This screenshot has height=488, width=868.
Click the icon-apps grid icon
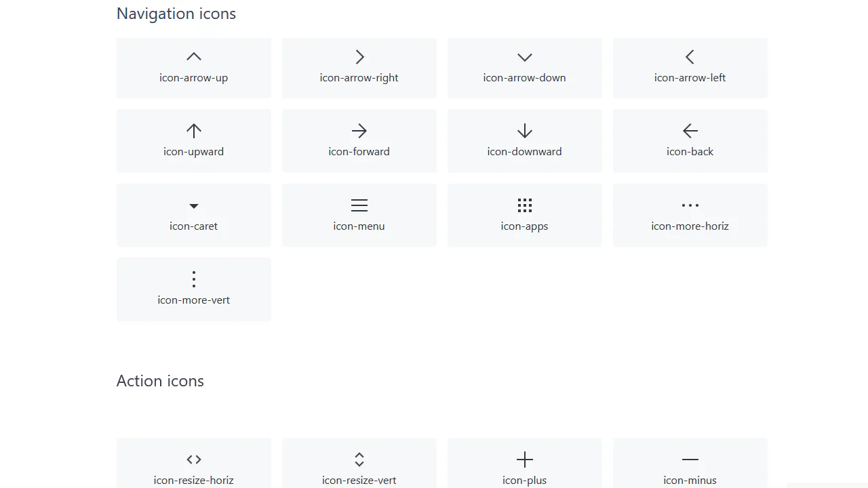[x=525, y=205]
